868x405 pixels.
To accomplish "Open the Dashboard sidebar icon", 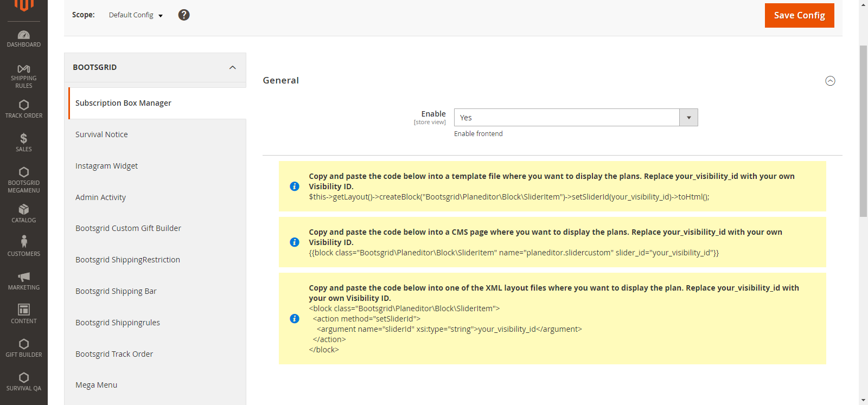I will pos(24,38).
